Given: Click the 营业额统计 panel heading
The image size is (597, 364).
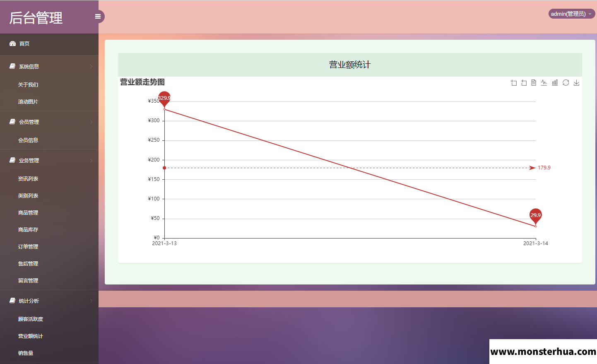Looking at the screenshot, I should (x=350, y=65).
